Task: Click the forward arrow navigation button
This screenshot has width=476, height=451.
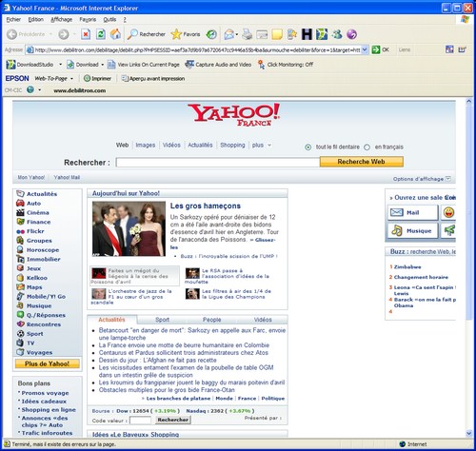Action: coord(64,34)
